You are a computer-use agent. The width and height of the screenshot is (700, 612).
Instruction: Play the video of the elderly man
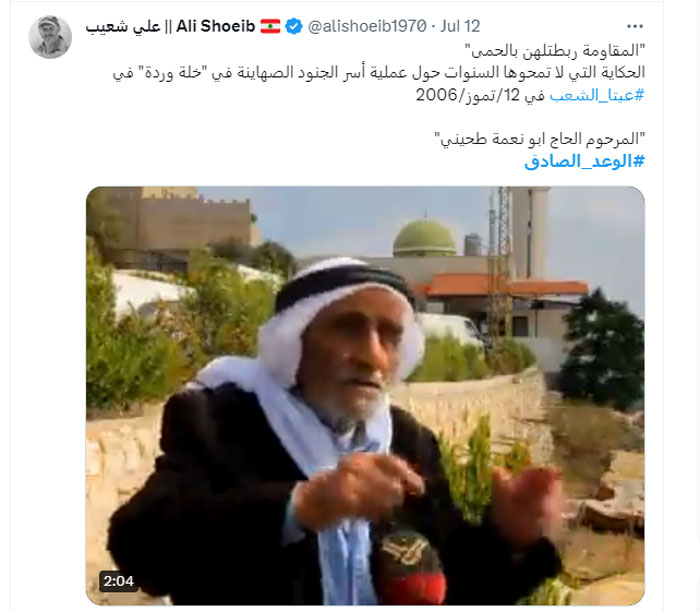point(365,396)
